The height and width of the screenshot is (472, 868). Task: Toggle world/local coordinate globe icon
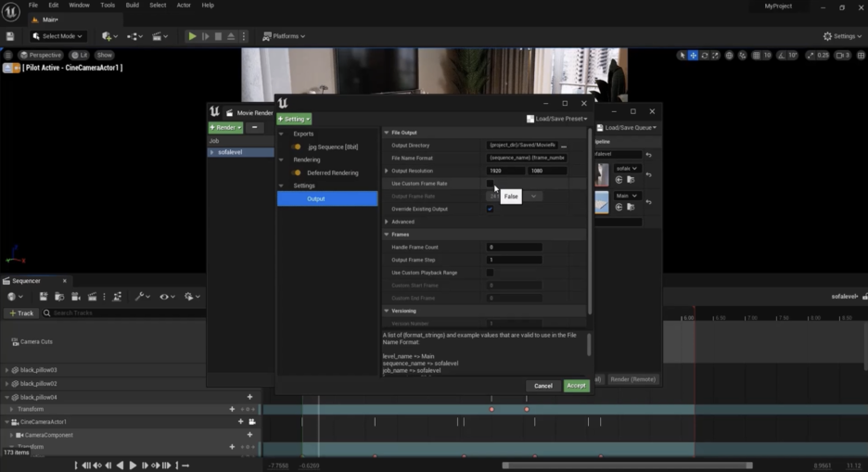[x=729, y=56]
